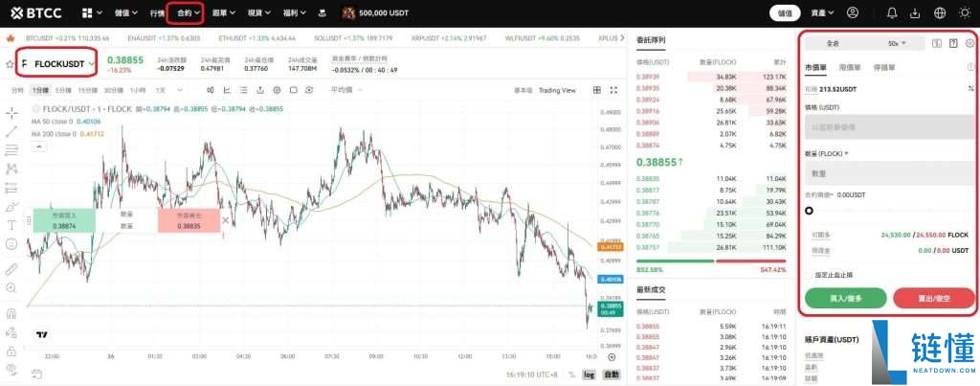Select the zoom in tool
Screen dimensions: 980x386
click(x=11, y=287)
